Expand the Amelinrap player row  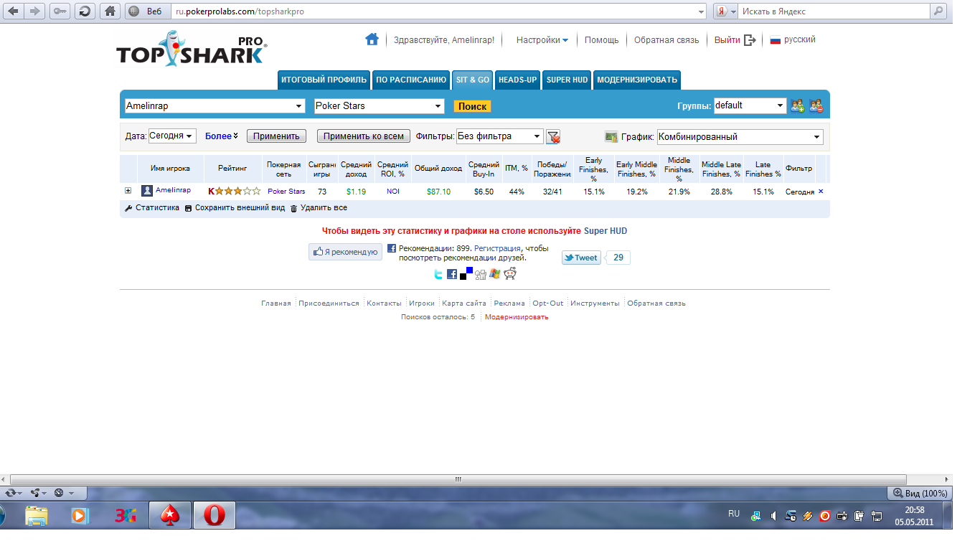[x=128, y=191]
